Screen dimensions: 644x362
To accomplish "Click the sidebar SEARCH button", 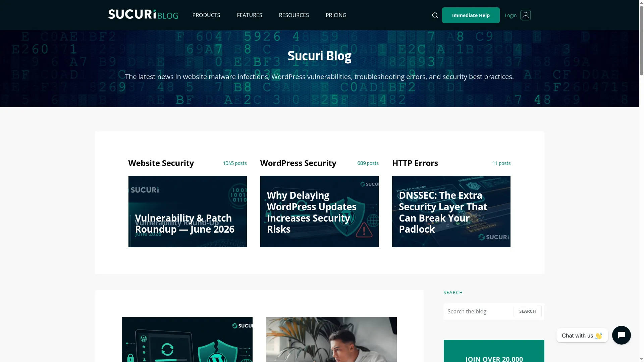I will pos(528,311).
